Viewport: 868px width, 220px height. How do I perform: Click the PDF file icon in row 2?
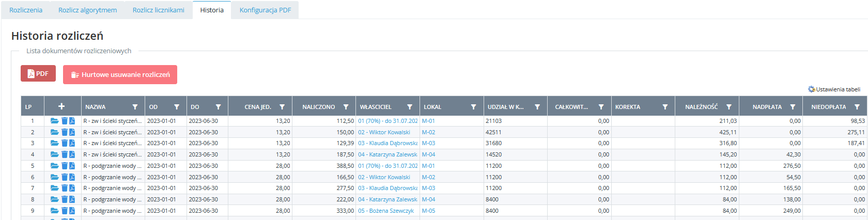tap(72, 132)
